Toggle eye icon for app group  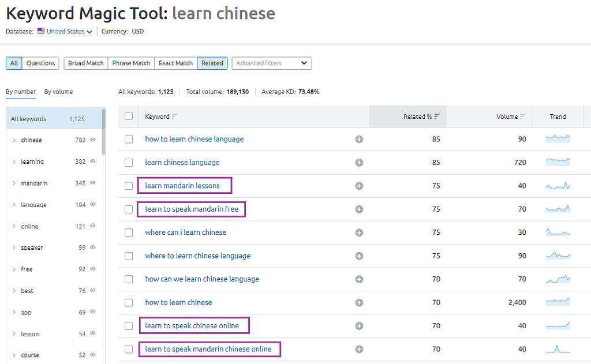click(x=93, y=312)
